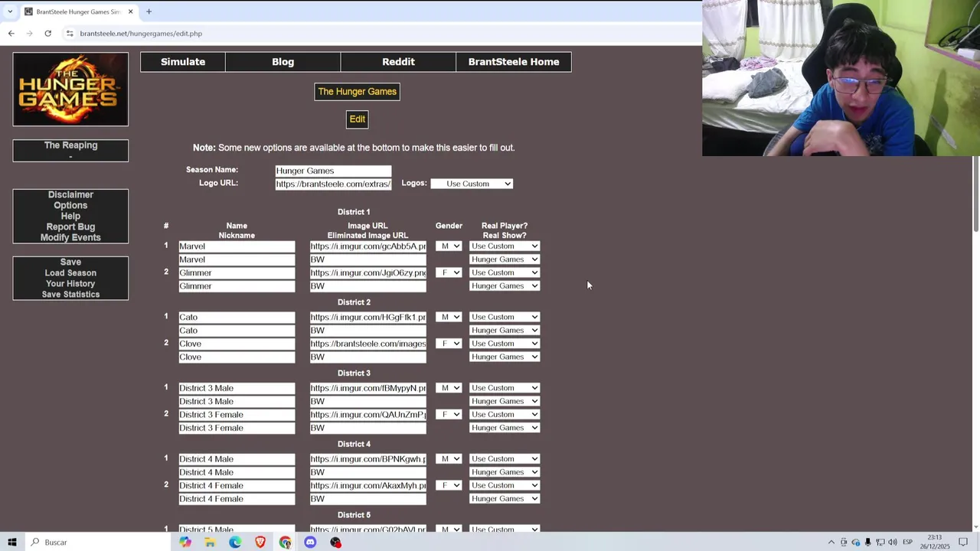
Task: Open OneDrive cloud tray icon
Action: tap(856, 542)
